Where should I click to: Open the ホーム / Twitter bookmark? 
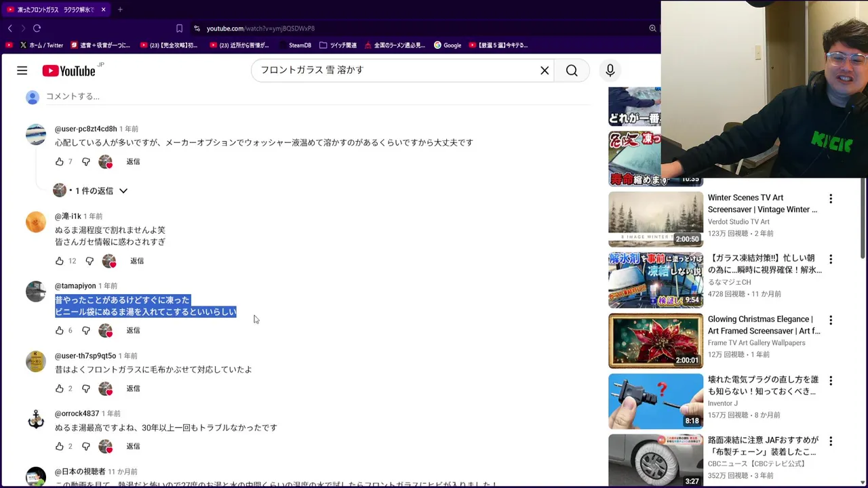click(x=41, y=45)
